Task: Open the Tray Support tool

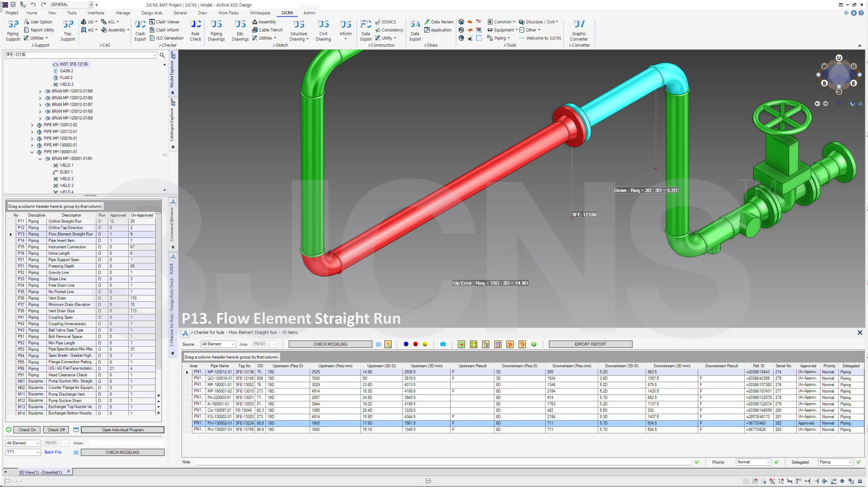Action: point(68,30)
